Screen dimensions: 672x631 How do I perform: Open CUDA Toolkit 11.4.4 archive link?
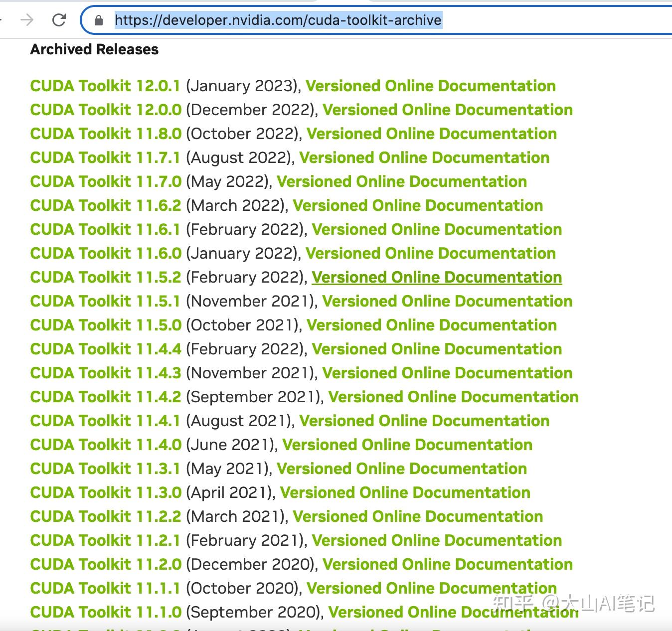pos(105,349)
